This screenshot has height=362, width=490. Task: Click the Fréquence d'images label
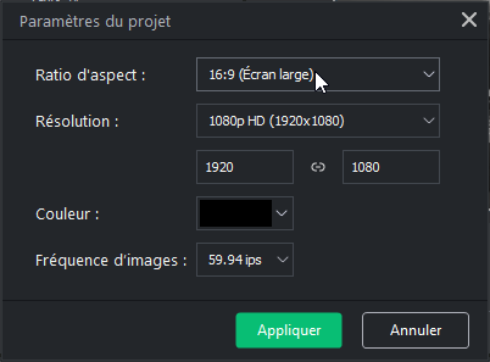coord(111,260)
